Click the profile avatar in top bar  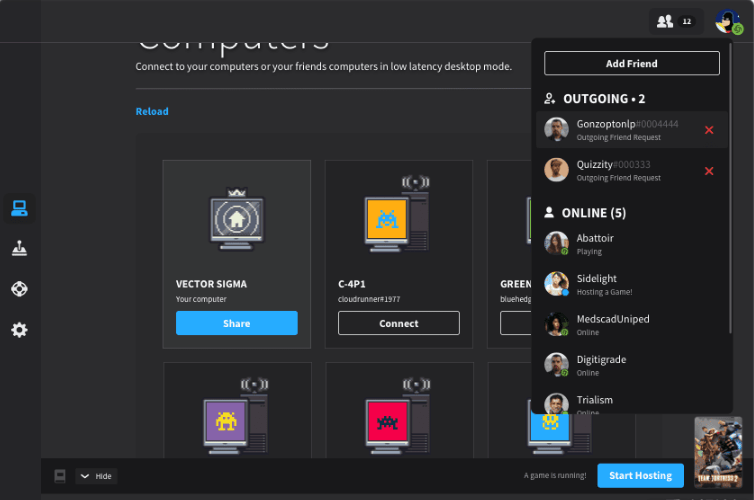click(728, 21)
